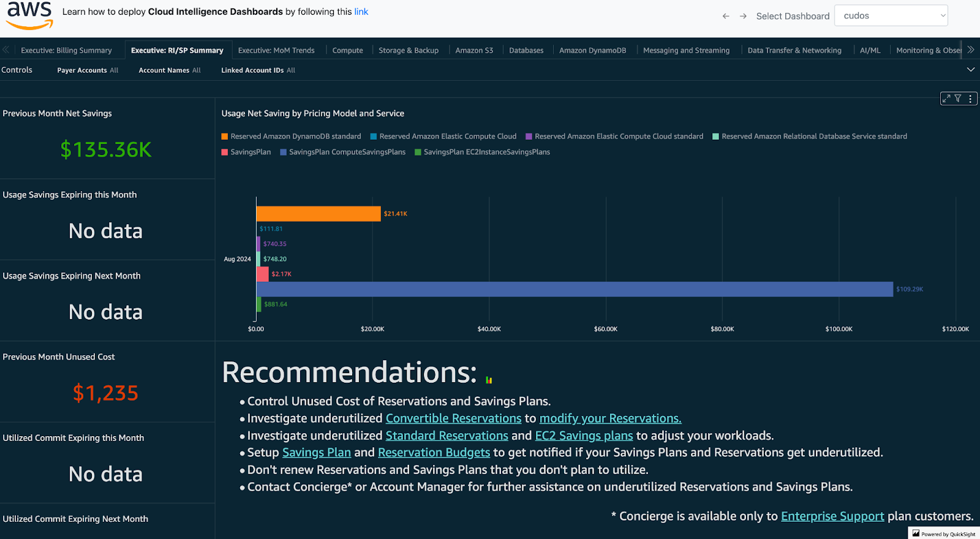Click the Utilized Commit Expiring Next Month title
980x539 pixels.
point(75,519)
